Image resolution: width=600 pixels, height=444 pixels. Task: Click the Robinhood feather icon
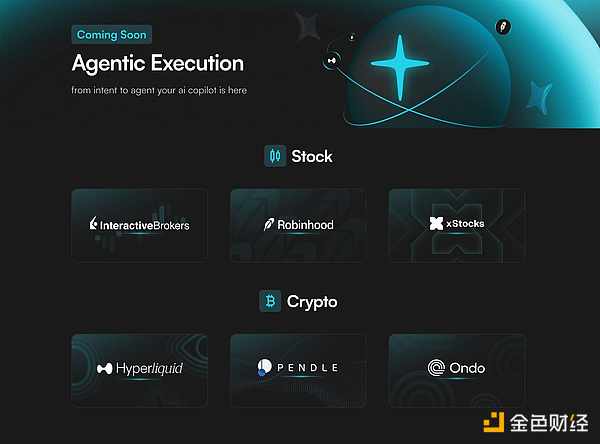[x=269, y=224]
